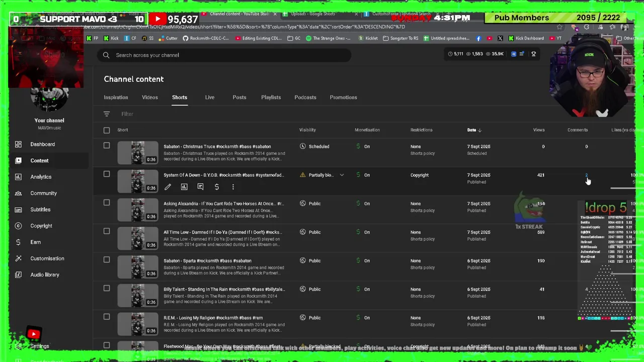Sort the table by the Date column
The height and width of the screenshot is (362, 644).
tap(474, 130)
